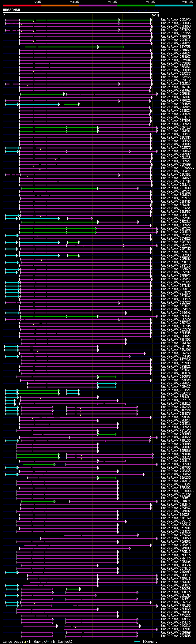
Task: Click the cyan ~100% identity legend bar
Action: (174, 6)
